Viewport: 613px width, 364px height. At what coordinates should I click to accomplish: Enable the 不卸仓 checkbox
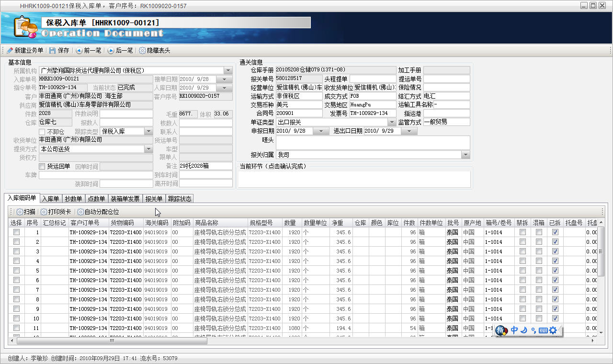click(x=42, y=132)
